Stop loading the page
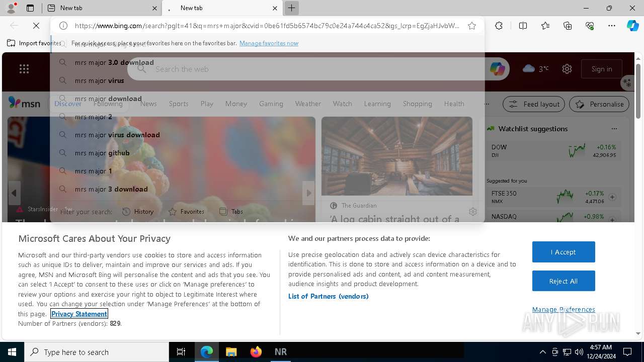The image size is (644, 362). (x=37, y=26)
